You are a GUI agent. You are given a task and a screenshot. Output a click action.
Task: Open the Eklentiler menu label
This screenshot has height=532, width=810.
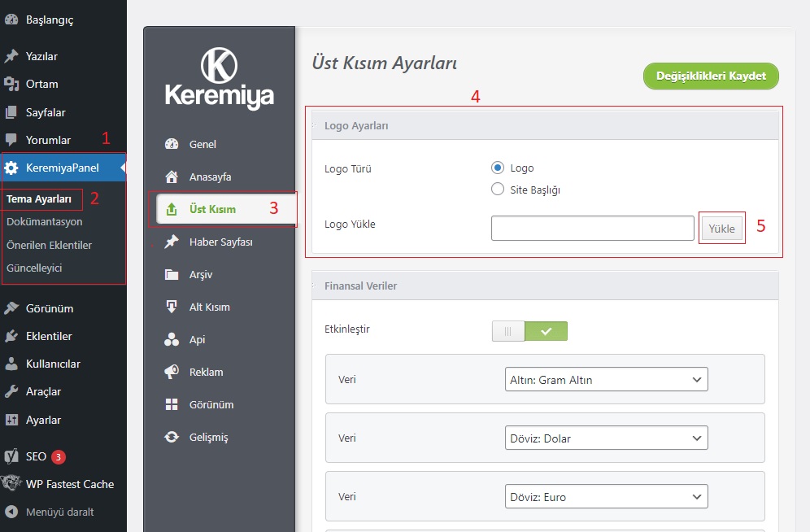pyautogui.click(x=49, y=336)
